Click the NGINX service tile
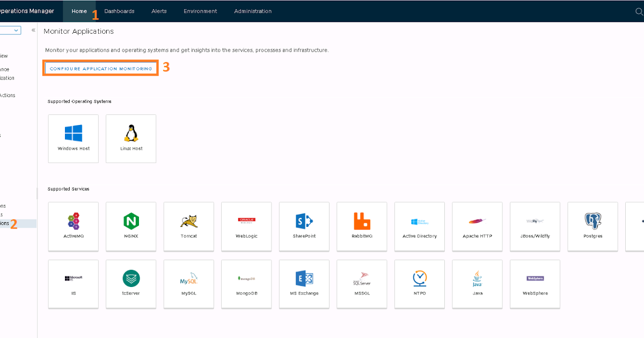Screen dimensions: 644x338 tap(131, 226)
